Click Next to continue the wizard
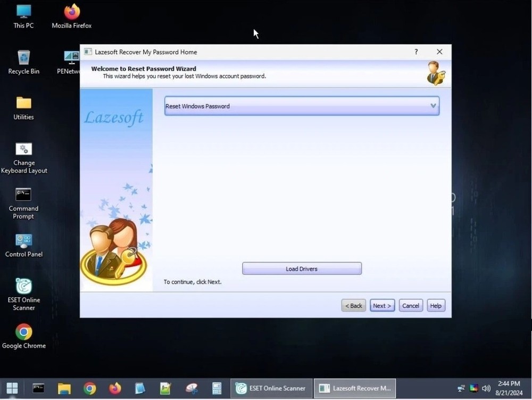The width and height of the screenshot is (532, 400). 382,305
